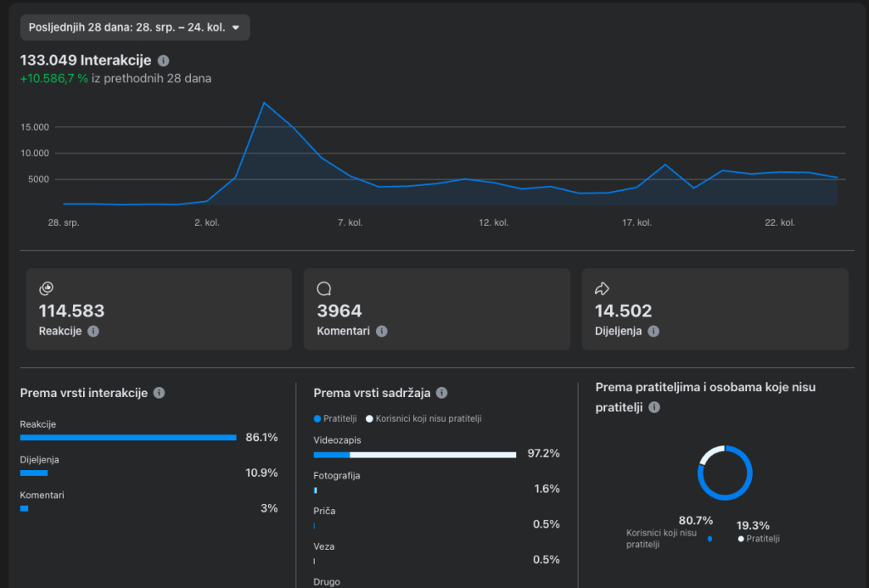Screen dimensions: 869x588
Task: Select the 14.502 Dijeljenja card
Action: coord(715,310)
